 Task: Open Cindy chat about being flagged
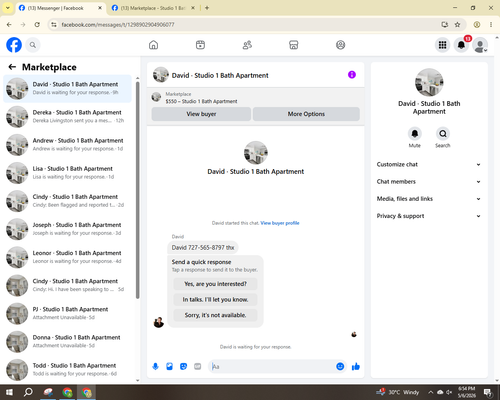tap(67, 201)
